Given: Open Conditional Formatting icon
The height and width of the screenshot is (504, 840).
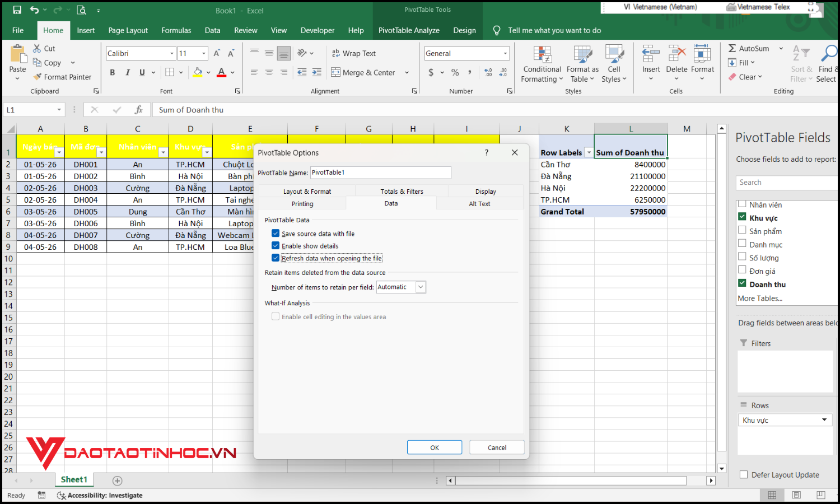Looking at the screenshot, I should pyautogui.click(x=542, y=54).
